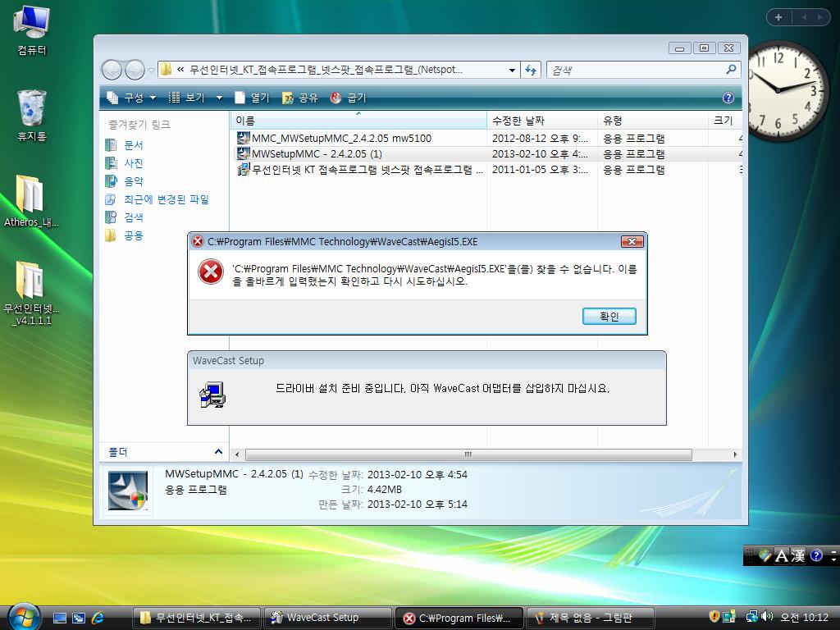
Task: Click the horizontal scrollbar left arrow
Action: point(237,454)
